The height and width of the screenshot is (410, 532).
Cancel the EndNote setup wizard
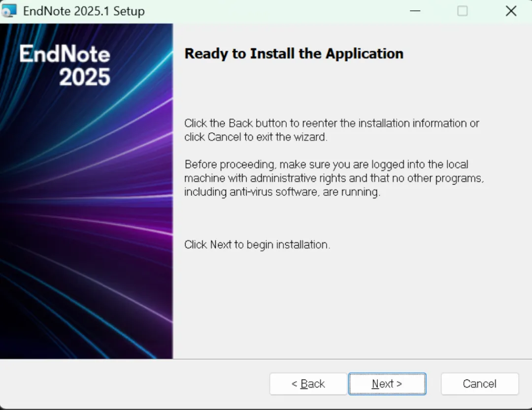tap(480, 384)
